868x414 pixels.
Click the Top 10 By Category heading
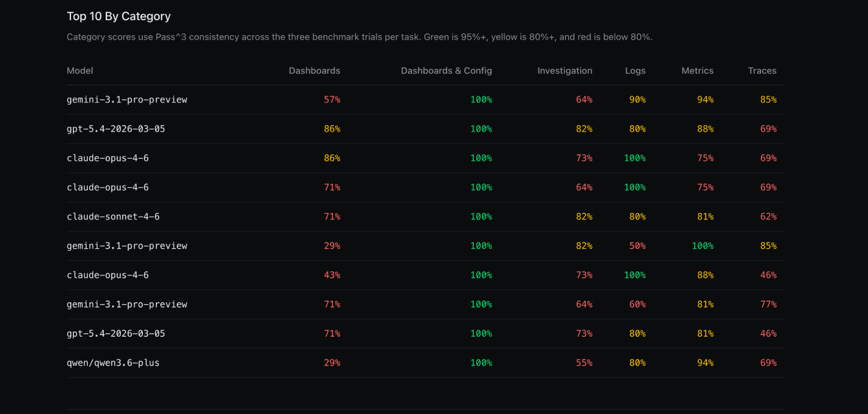tap(119, 16)
